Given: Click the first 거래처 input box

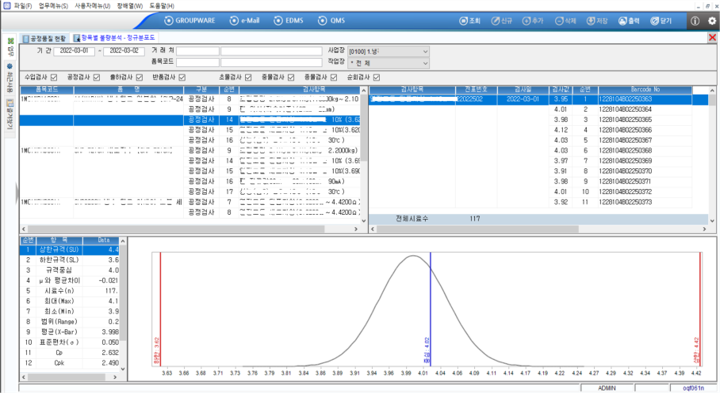Looking at the screenshot, I should pos(198,51).
